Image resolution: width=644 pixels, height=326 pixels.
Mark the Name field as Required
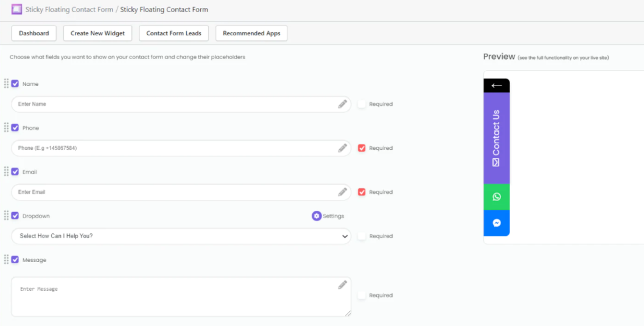point(362,104)
